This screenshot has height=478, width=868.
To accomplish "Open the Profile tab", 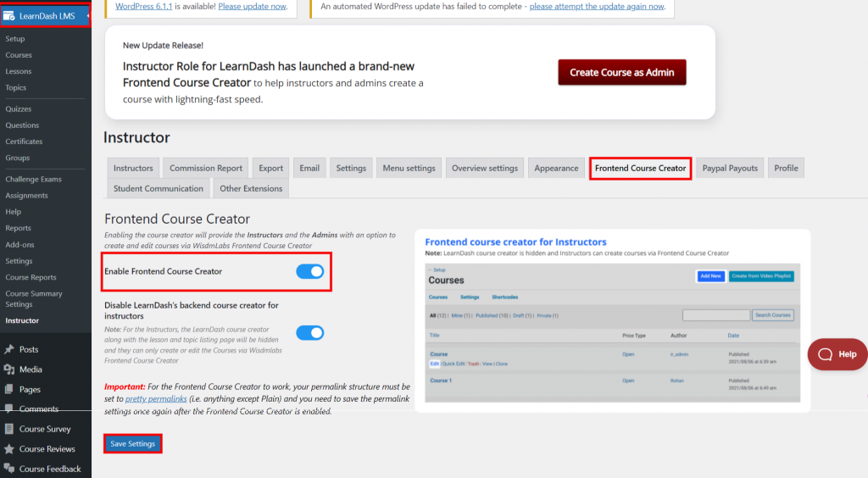I will 786,168.
